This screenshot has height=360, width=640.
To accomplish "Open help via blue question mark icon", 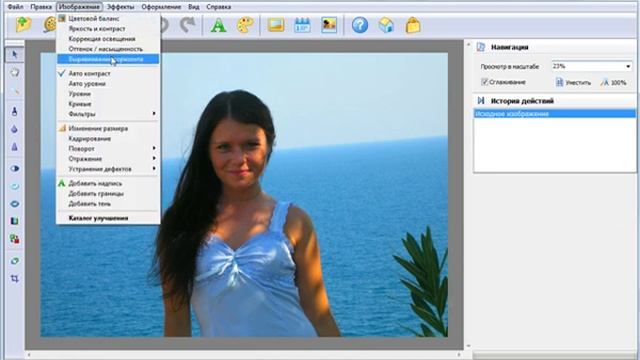I will coord(360,25).
